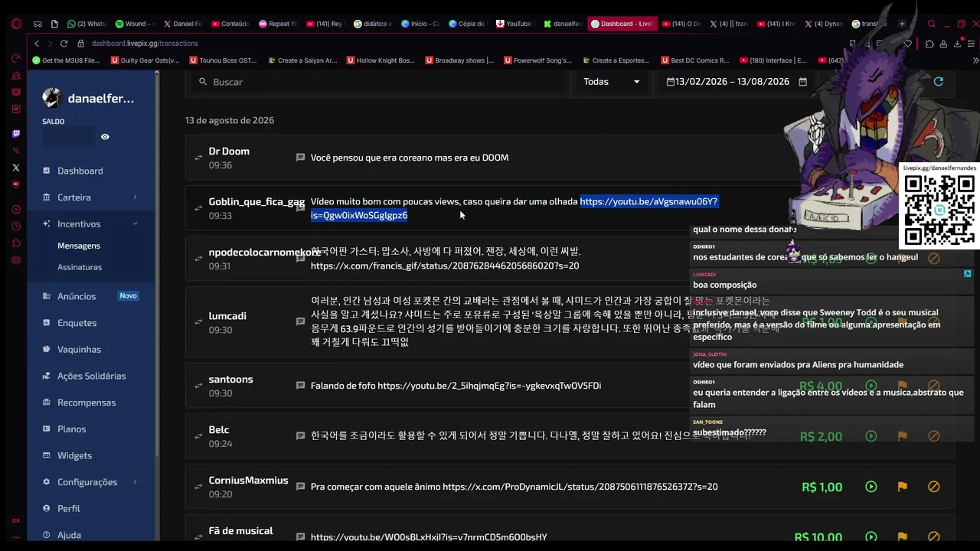This screenshot has width=980, height=551.
Task: Open Ações Solidárias sidebar icon
Action: tap(47, 376)
